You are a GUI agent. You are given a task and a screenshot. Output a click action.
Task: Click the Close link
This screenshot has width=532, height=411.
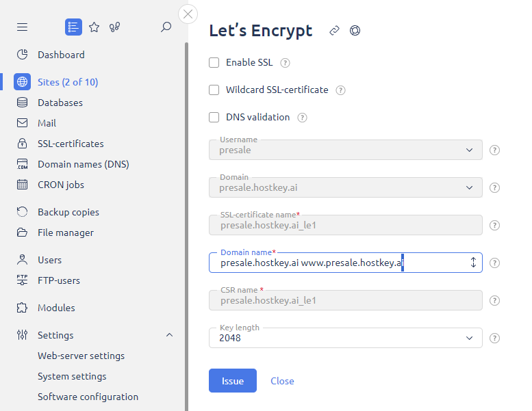coord(282,381)
